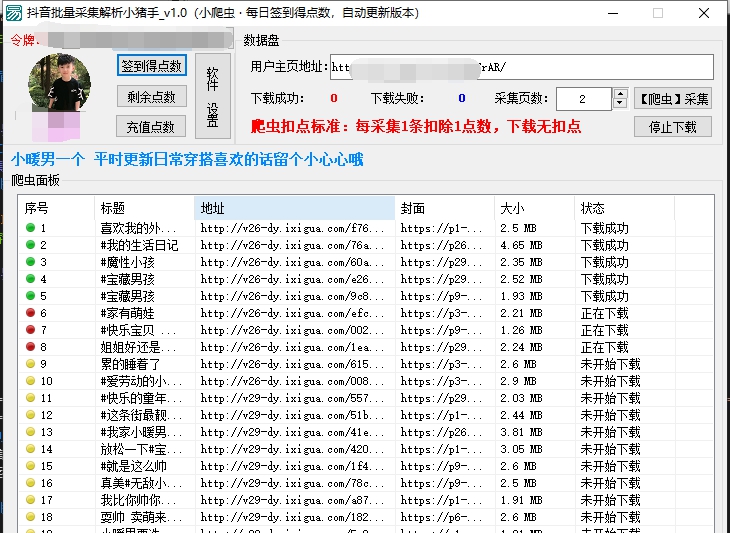The width and height of the screenshot is (730, 533).
Task: Sort by 地址 column header
Action: pos(295,208)
